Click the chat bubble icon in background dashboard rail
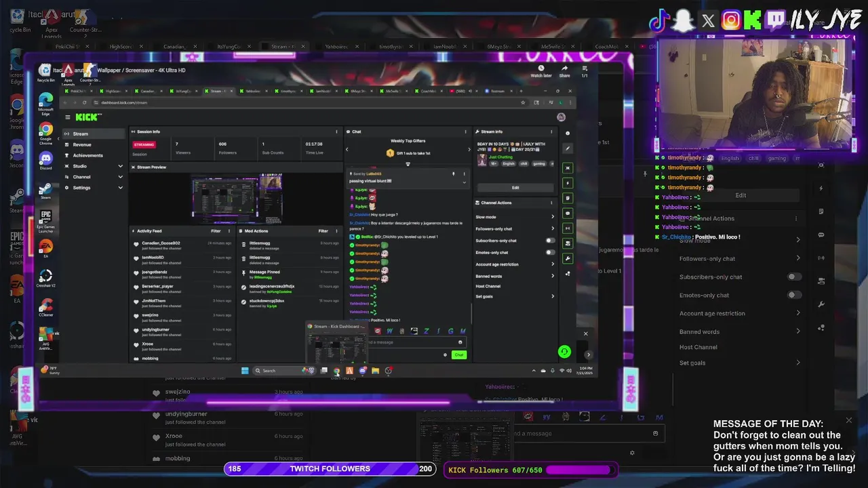 (821, 235)
